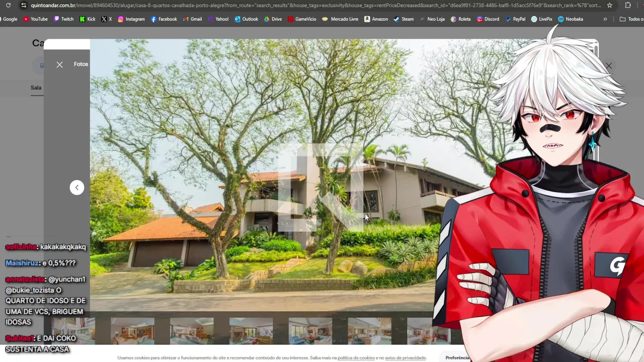The width and height of the screenshot is (644, 362).
Task: Click the page URL address bar
Action: coord(315,6)
